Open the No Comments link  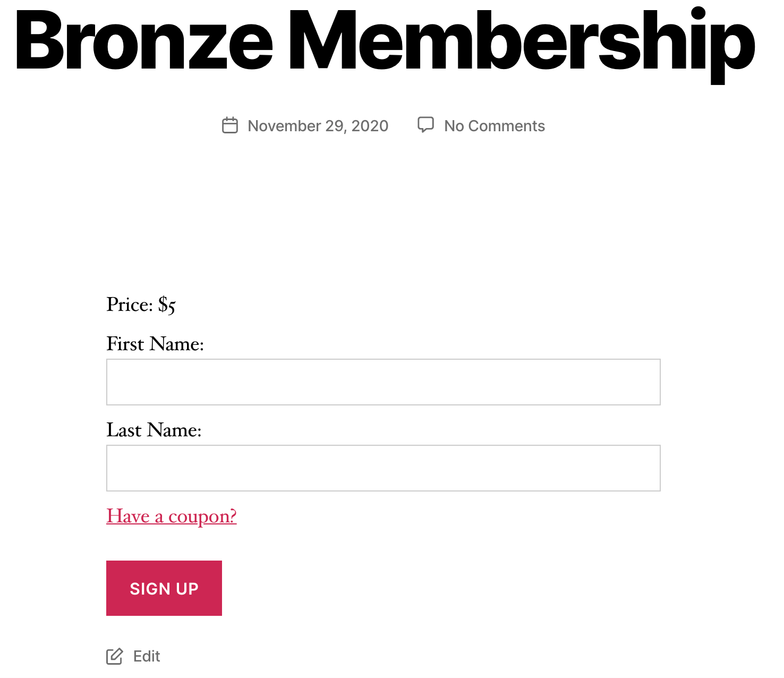click(x=495, y=126)
